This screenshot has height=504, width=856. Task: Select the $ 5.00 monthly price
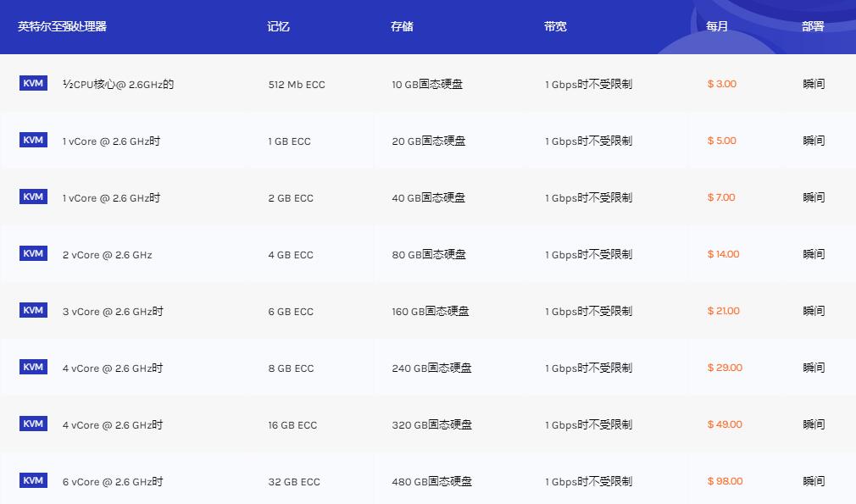[x=722, y=141]
